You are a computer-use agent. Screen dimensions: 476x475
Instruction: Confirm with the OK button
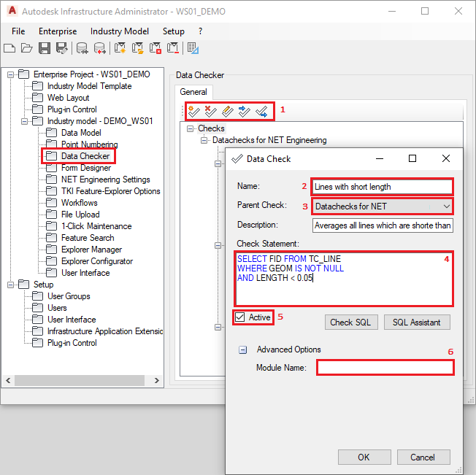point(364,457)
